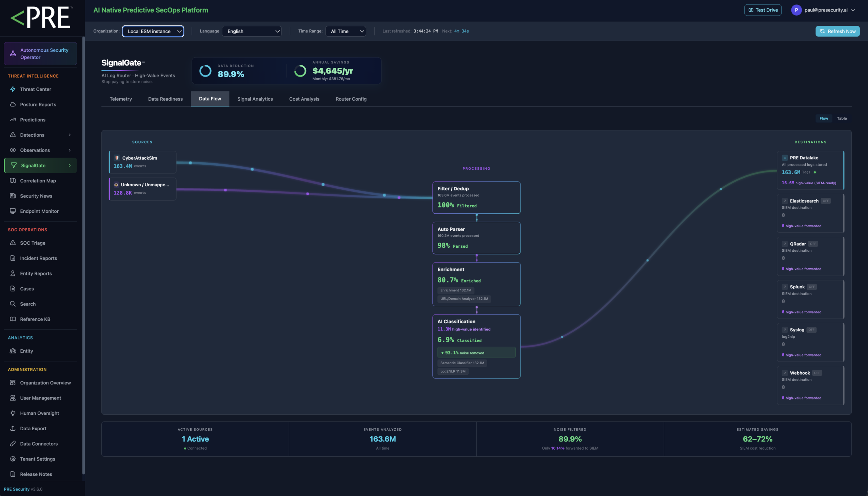Open the Time Range dropdown
Image resolution: width=868 pixels, height=496 pixels.
click(x=346, y=32)
